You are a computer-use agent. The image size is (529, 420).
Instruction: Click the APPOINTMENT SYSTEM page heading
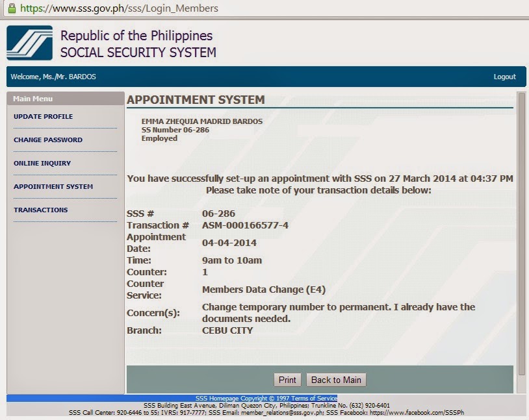point(196,100)
